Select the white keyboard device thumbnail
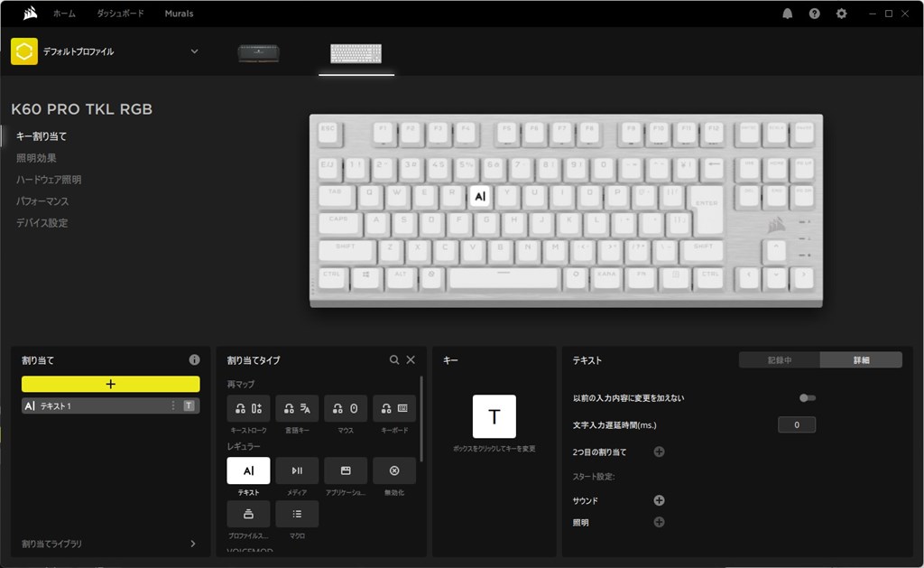This screenshot has height=568, width=924. click(x=356, y=53)
